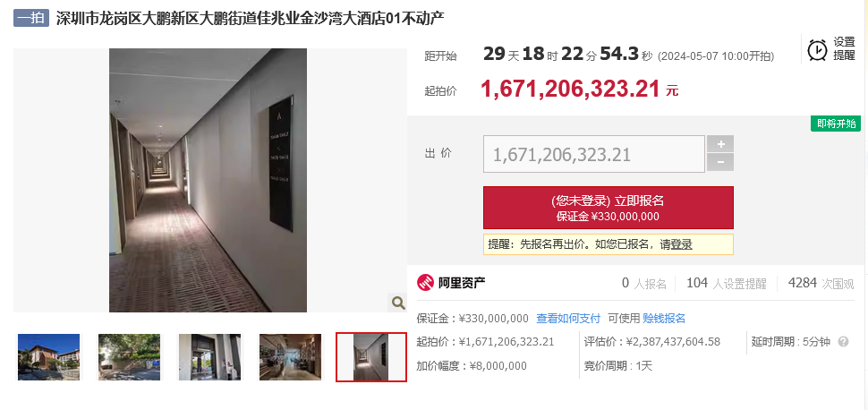Open the 登录 login link
Screen dimensions: 868x410
click(x=682, y=244)
